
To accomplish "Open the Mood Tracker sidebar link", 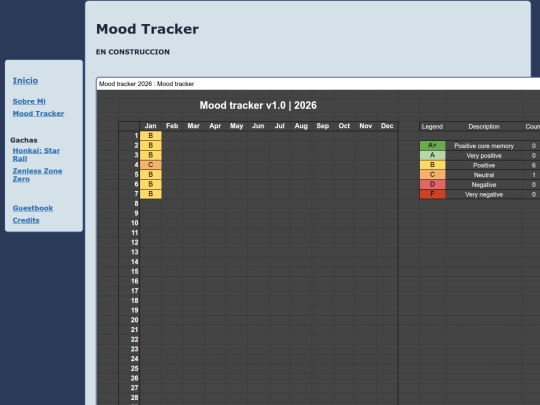I will 38,113.
